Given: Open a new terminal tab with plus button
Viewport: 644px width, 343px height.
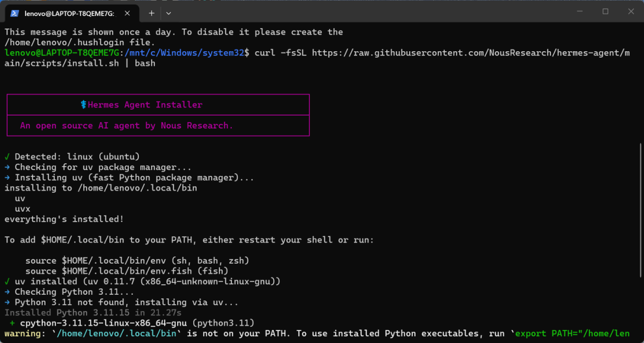Looking at the screenshot, I should coord(151,13).
